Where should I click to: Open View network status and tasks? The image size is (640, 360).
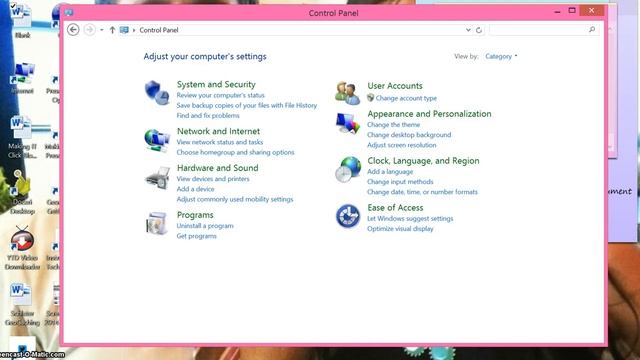click(220, 142)
